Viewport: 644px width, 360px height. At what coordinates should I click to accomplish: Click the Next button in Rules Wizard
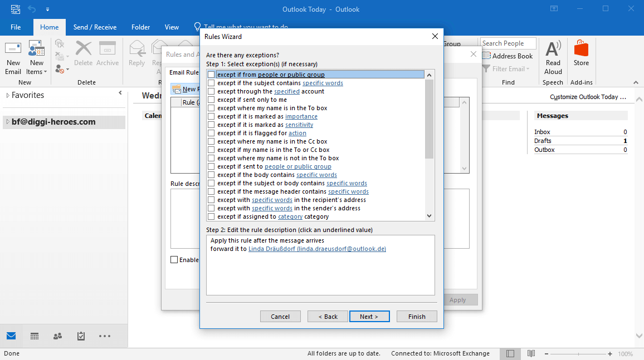pyautogui.click(x=368, y=317)
